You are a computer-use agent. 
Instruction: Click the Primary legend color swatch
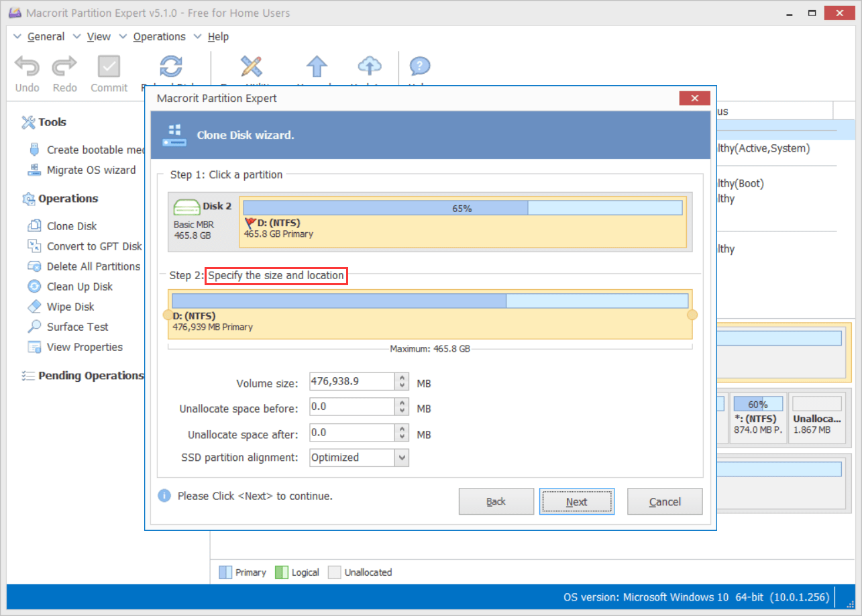tap(226, 572)
